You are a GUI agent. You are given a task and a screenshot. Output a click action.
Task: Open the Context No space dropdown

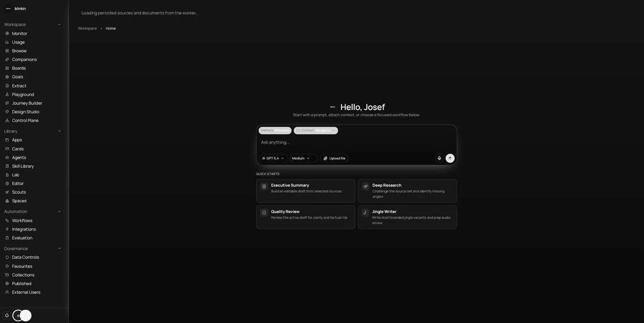pyautogui.click(x=316, y=131)
